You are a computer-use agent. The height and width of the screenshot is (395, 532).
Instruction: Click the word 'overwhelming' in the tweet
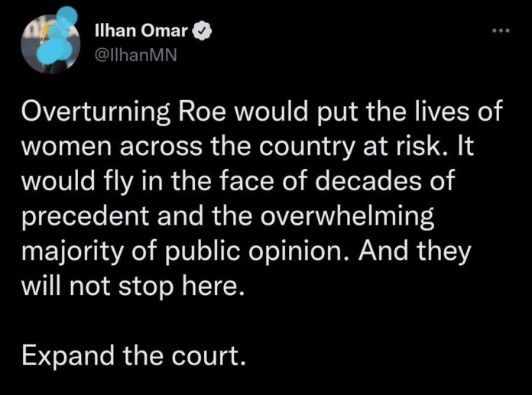[x=348, y=217]
